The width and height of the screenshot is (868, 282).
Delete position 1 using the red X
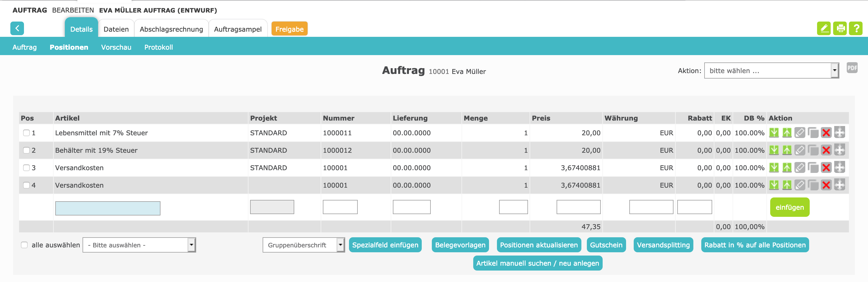(x=826, y=133)
